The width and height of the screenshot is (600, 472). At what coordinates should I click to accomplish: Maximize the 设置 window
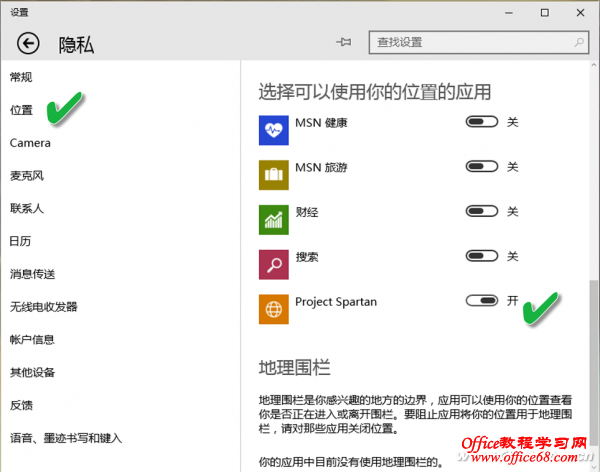click(545, 13)
